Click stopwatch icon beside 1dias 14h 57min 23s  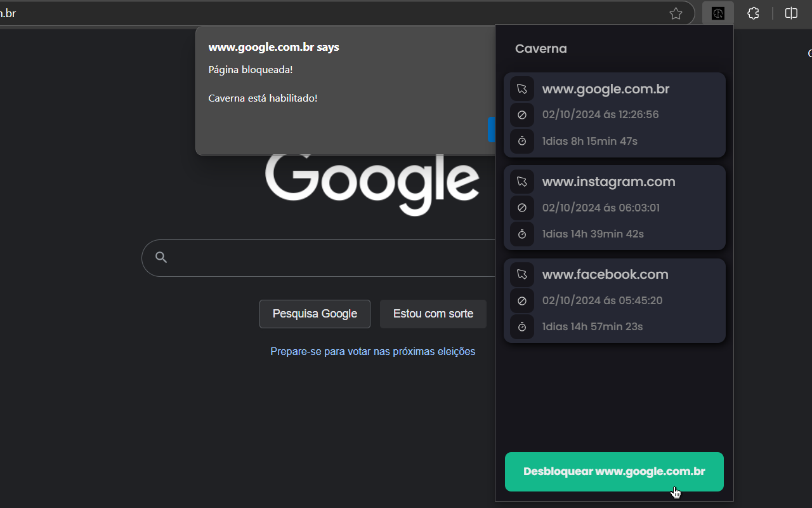click(522, 326)
